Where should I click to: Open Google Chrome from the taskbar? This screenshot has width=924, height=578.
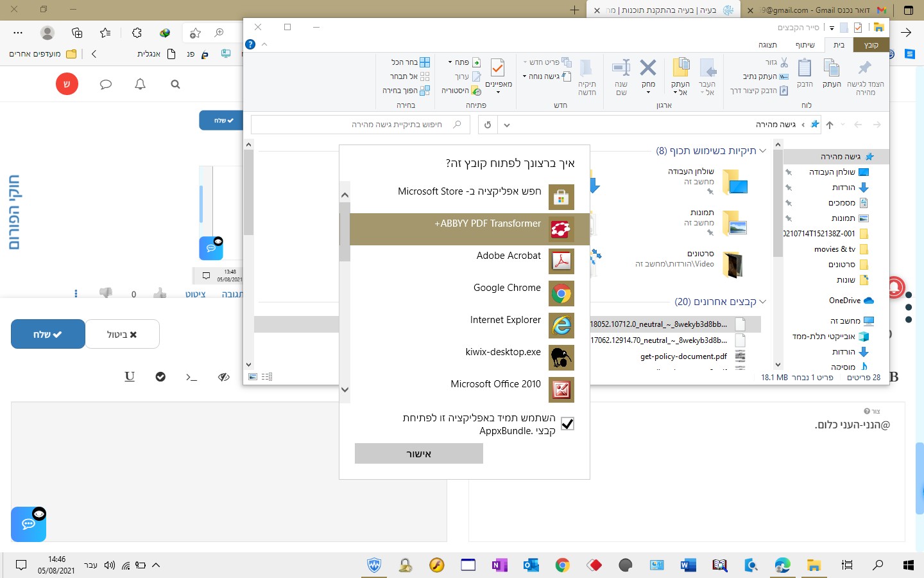[x=563, y=565]
